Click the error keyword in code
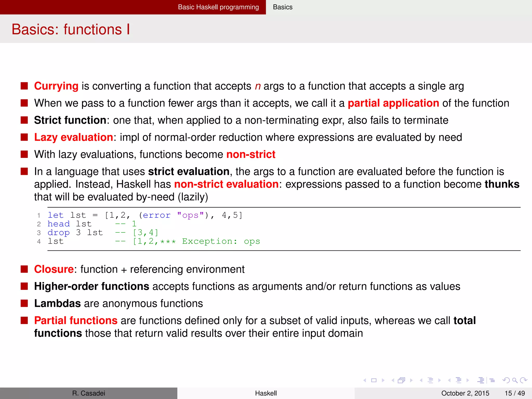The height and width of the screenshot is (399, 532). tap(157, 215)
